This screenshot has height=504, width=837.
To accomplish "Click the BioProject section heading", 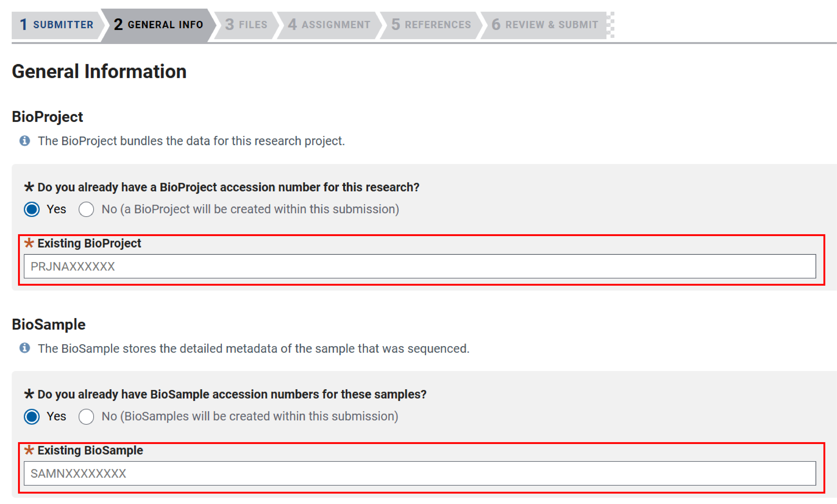I will [47, 117].
